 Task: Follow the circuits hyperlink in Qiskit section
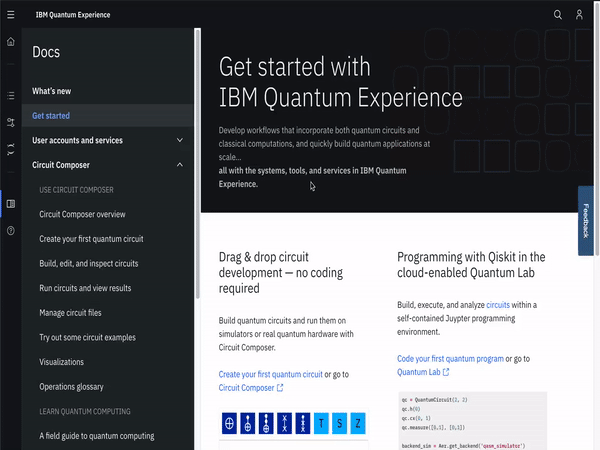498,305
